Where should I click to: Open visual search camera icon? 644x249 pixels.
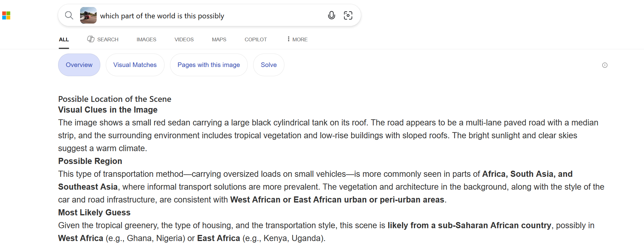(x=348, y=15)
